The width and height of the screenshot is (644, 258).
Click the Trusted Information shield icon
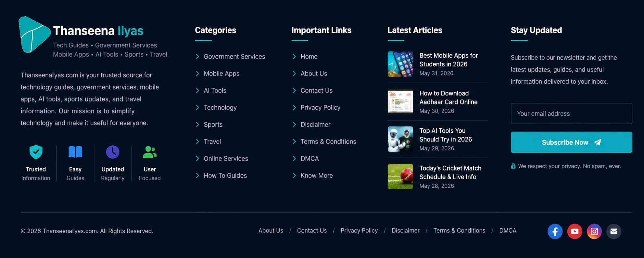tap(36, 152)
